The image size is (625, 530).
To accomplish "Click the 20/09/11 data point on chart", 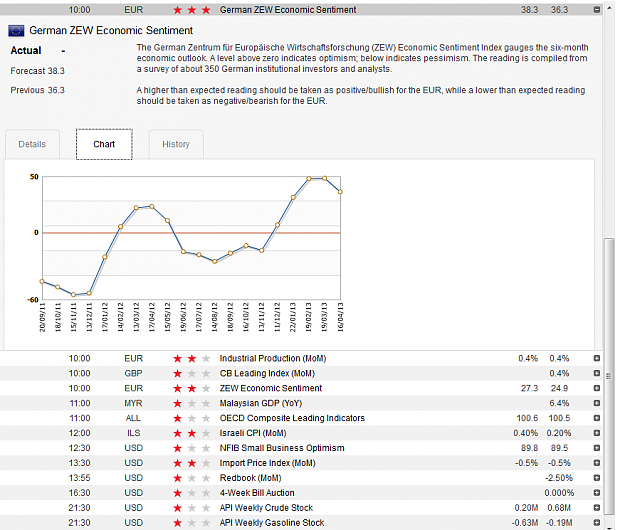I will [x=42, y=281].
